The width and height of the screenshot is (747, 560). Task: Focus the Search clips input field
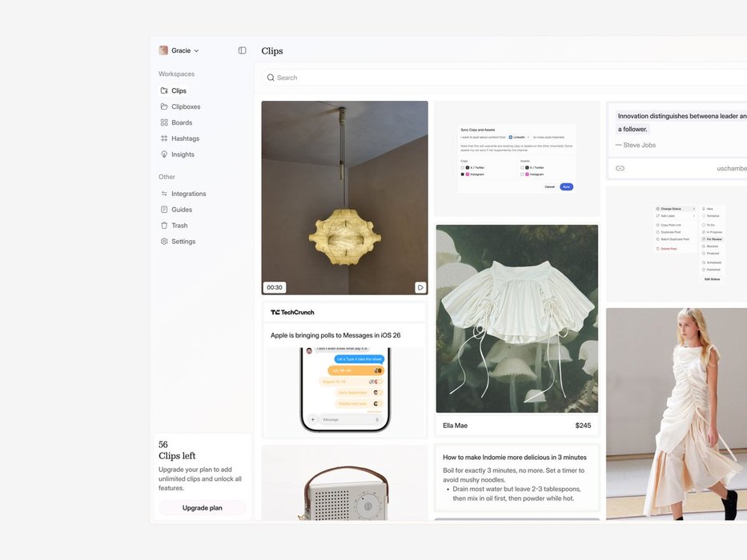(x=480, y=78)
